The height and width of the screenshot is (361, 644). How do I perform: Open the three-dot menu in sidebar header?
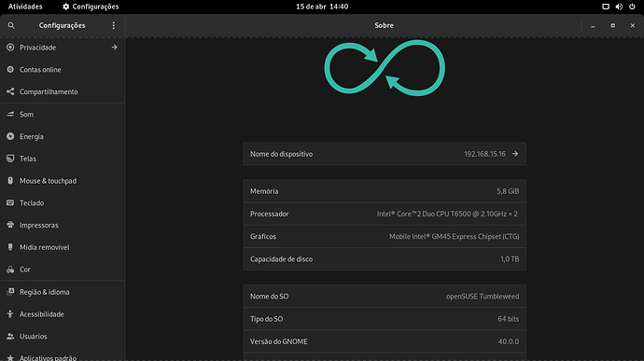(x=114, y=25)
